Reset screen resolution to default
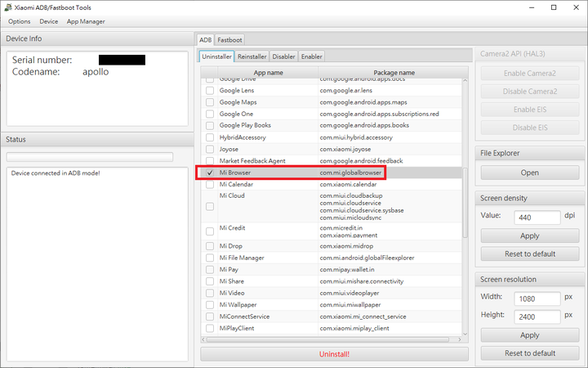588x368 pixels. (x=530, y=353)
